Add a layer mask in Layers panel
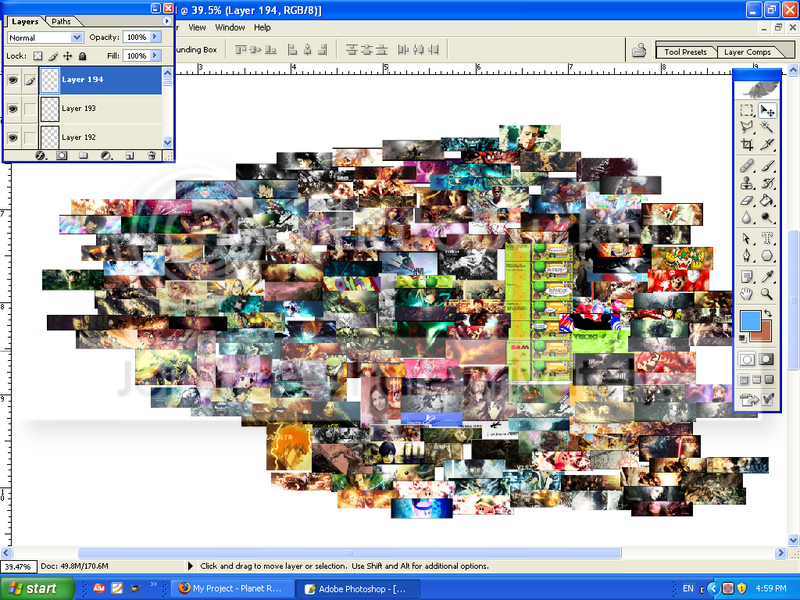The height and width of the screenshot is (600, 800). point(62,156)
